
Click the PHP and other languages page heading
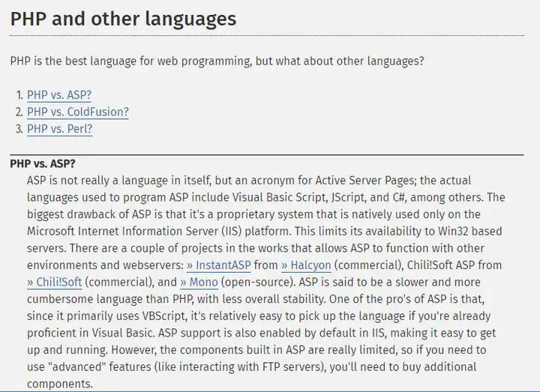pyautogui.click(x=123, y=19)
